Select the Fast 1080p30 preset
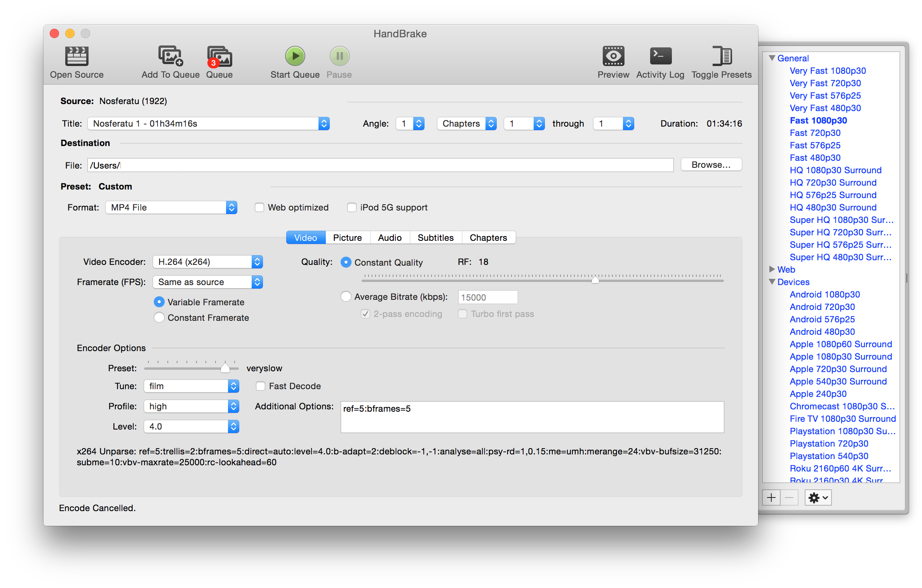Screen dimensions: 922x588 point(818,120)
